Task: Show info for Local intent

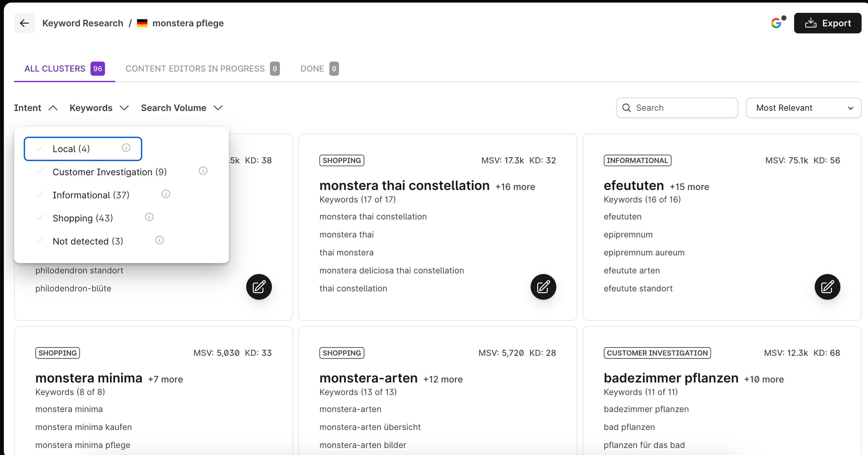Action: click(x=126, y=148)
